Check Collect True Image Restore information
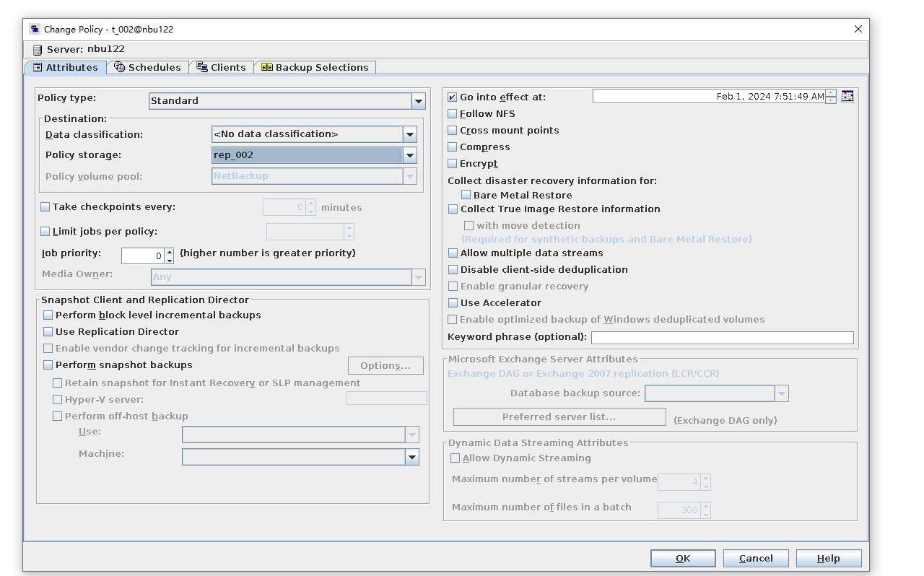Viewport: 924px width, 576px height. click(x=453, y=209)
